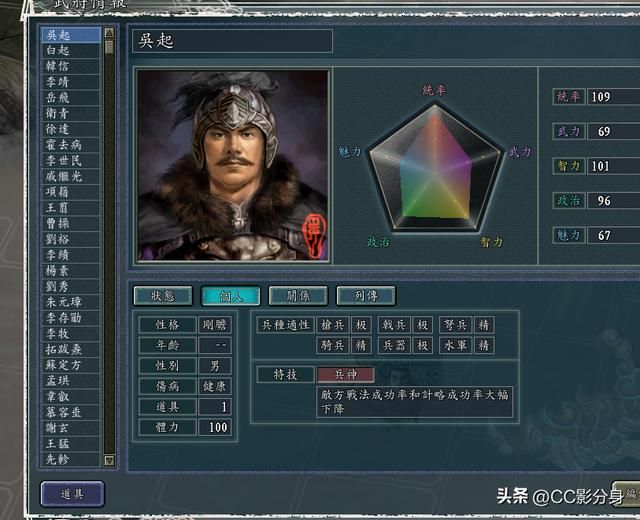Click 吳起's portrait image
Viewport: 640px width, 520px height.
[x=233, y=165]
